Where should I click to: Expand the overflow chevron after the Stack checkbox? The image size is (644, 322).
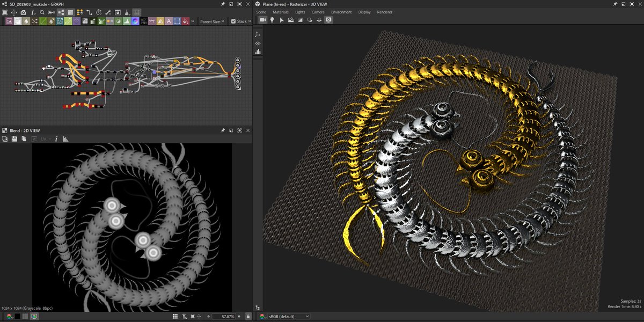tap(250, 21)
